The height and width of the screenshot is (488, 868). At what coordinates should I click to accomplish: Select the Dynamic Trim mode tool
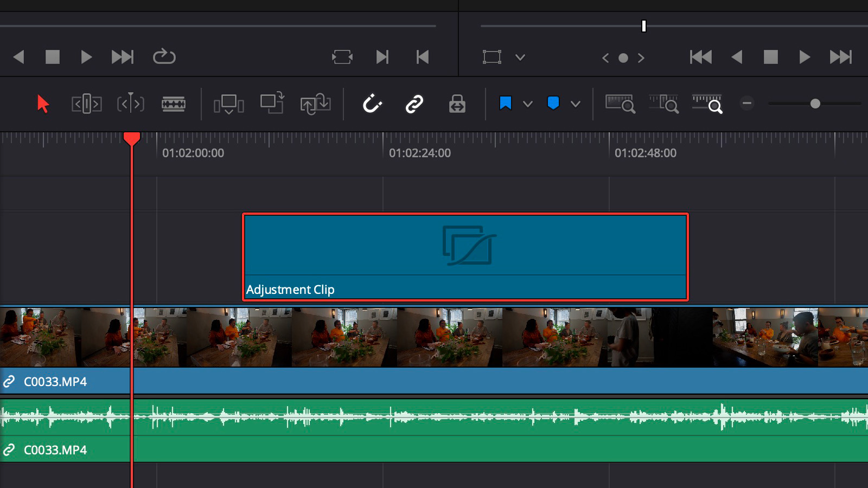coord(130,104)
